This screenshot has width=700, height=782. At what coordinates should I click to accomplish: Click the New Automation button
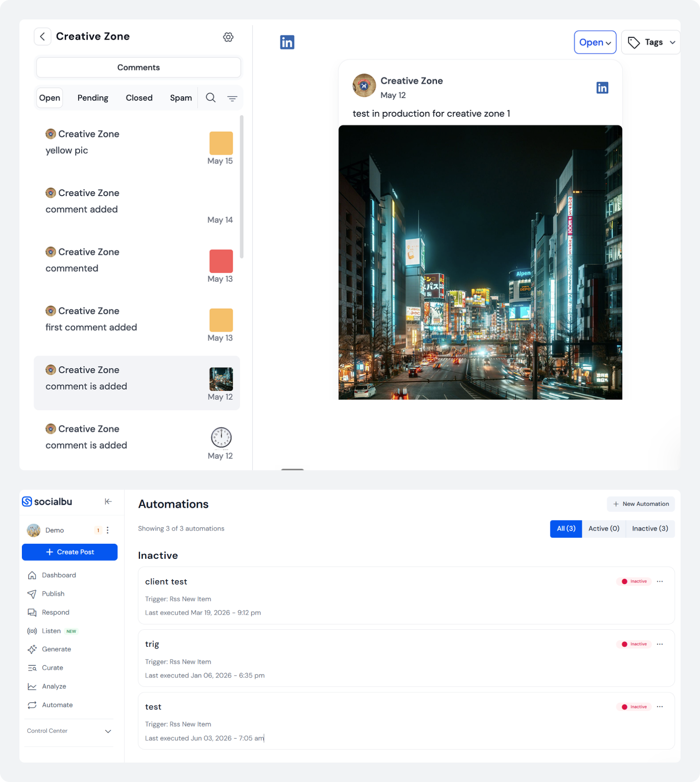pos(641,504)
